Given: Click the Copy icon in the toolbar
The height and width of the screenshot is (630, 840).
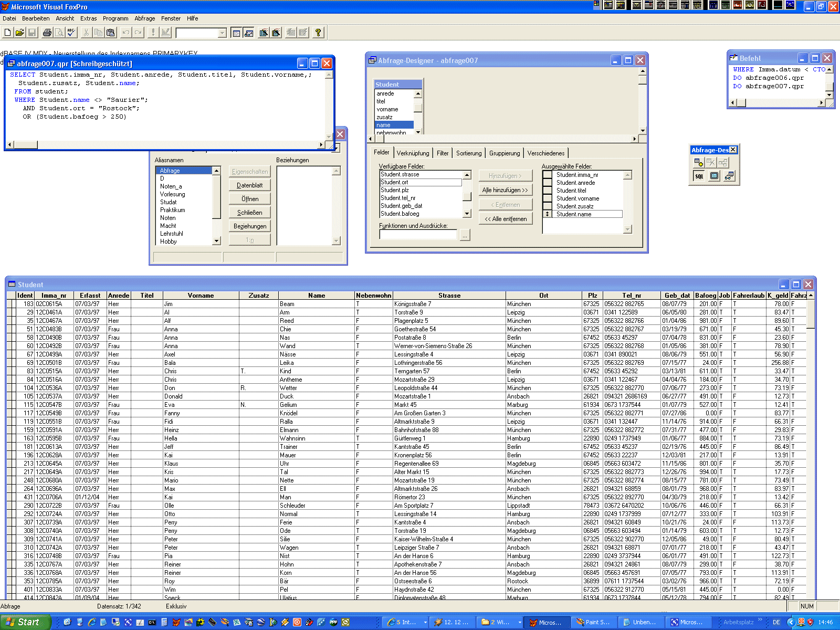Looking at the screenshot, I should (98, 33).
